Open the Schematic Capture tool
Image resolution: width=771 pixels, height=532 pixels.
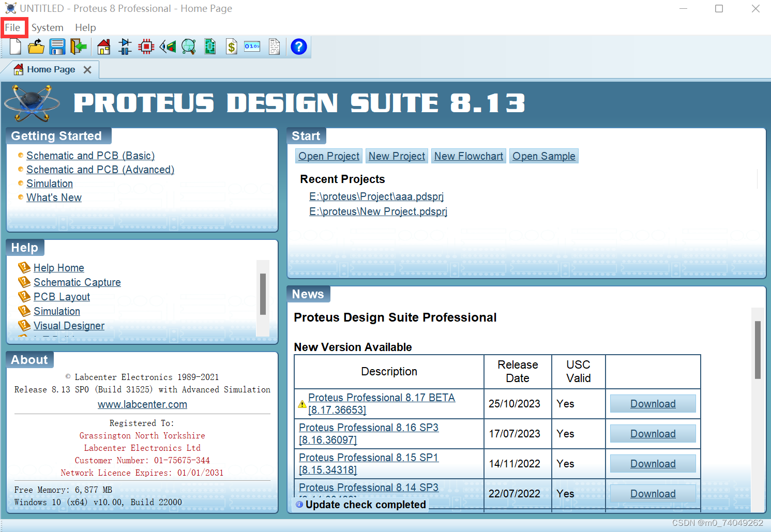point(125,47)
